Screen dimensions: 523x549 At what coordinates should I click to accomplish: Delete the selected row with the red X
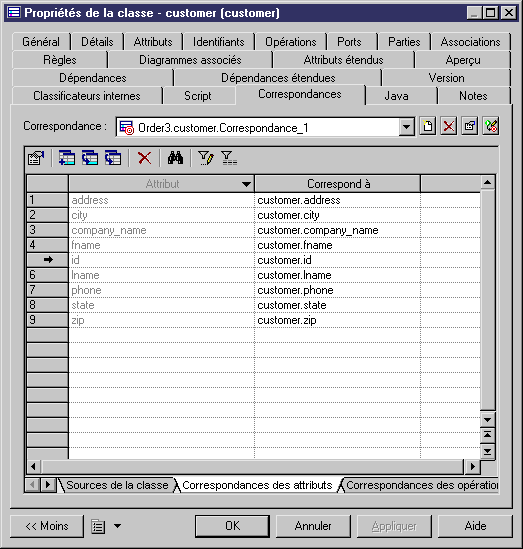[x=144, y=158]
